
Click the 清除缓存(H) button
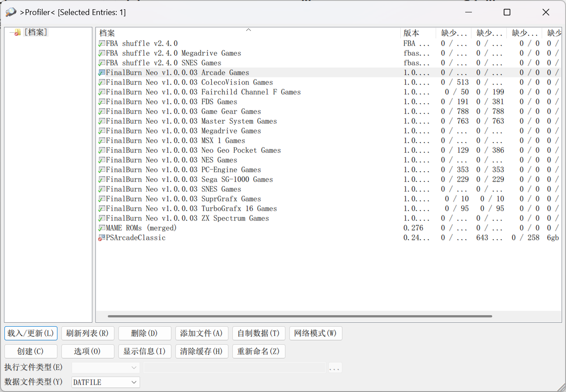click(201, 351)
